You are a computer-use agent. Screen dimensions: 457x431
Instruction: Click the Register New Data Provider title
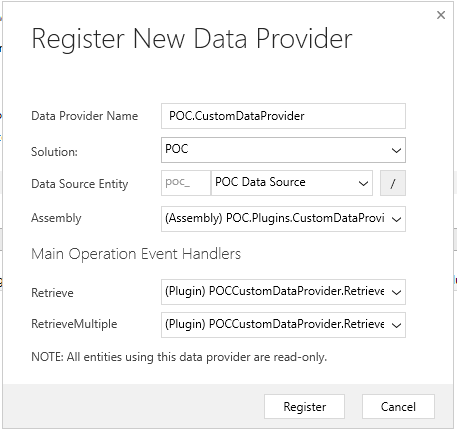pyautogui.click(x=192, y=39)
